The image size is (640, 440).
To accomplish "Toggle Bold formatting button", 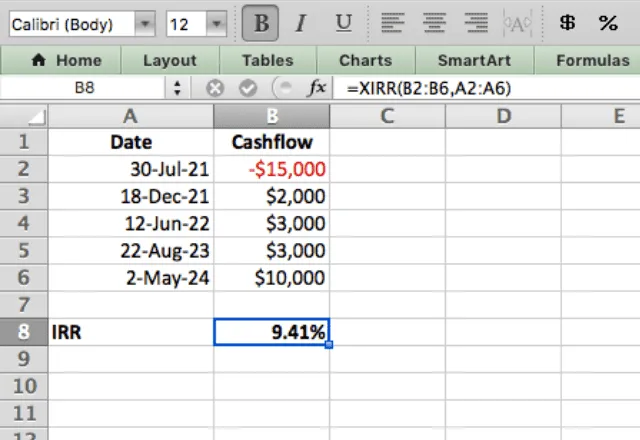I will click(260, 23).
